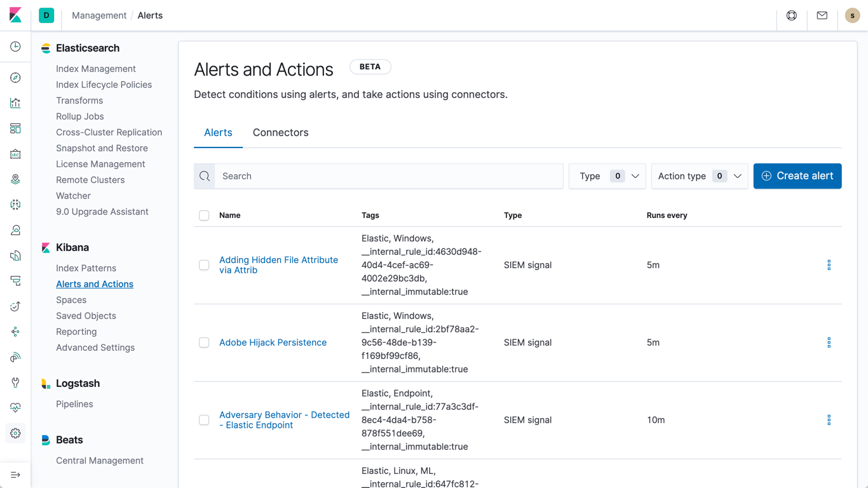The image size is (868, 488).
Task: Open Snapshot and Restore
Action: (x=102, y=148)
